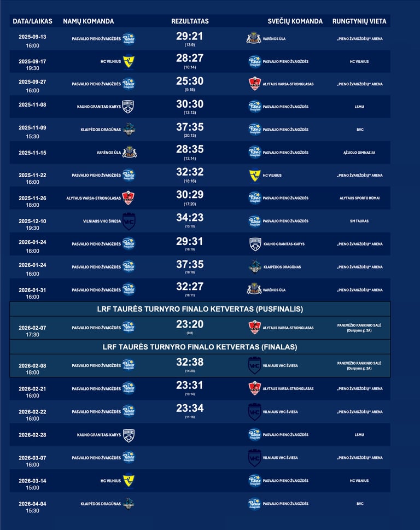Click Alytaus Varsa-Stronglasas logo in 2025-09-27 match
Screen dimensions: 420x530
tap(254, 84)
